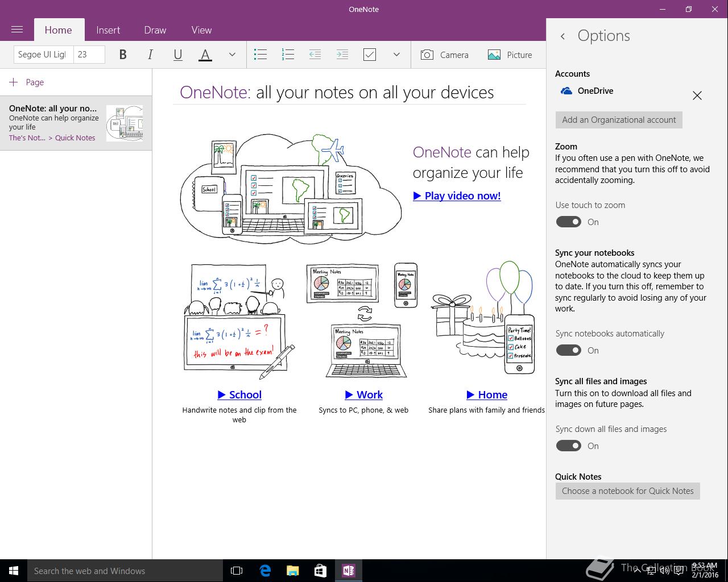Click the Play video now! link
Viewport: 728px width, 582px height.
457,196
